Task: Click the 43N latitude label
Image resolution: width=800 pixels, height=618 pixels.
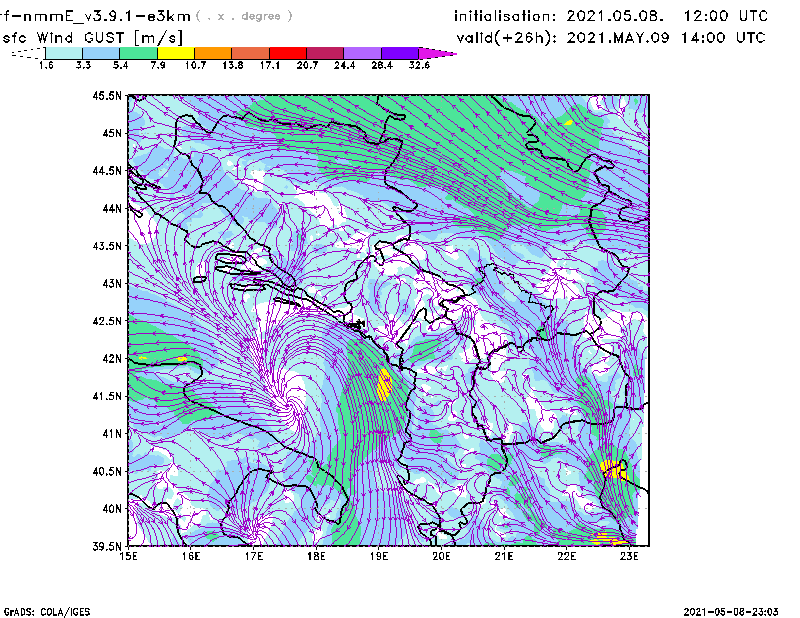Action: (112, 283)
